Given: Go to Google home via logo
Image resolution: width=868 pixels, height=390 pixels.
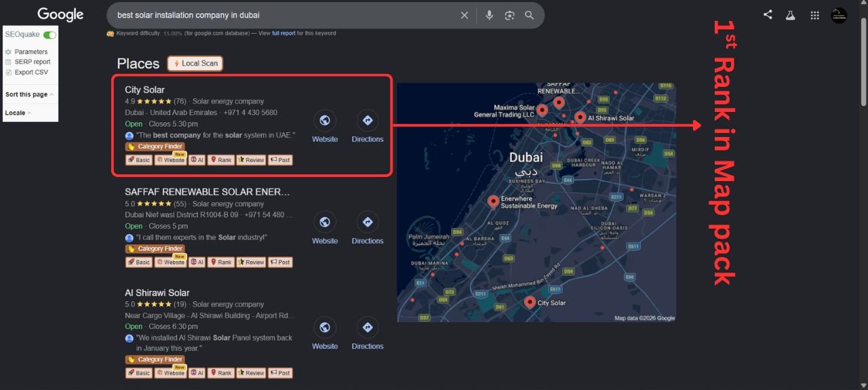Looking at the screenshot, I should [x=60, y=14].
